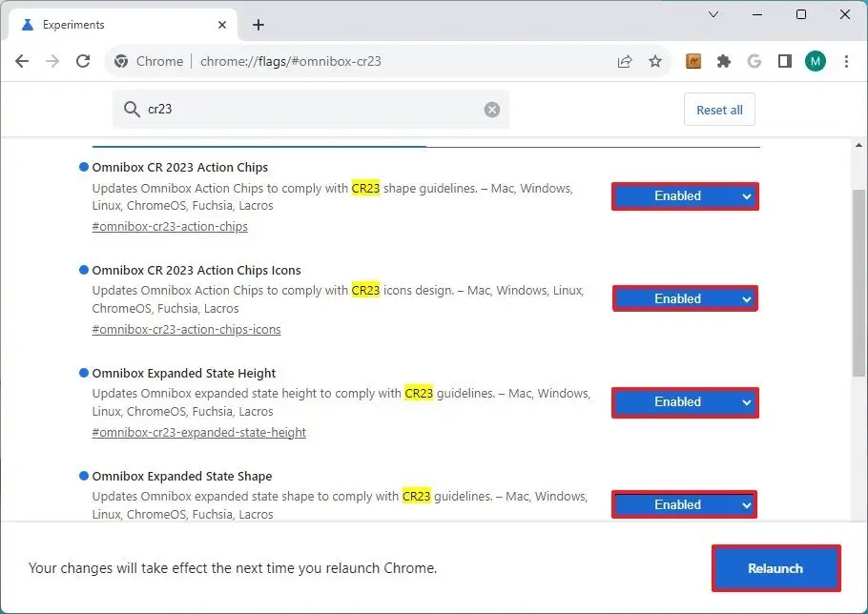The image size is (868, 614).
Task: Bookmark this page using the star icon
Action: (x=655, y=60)
